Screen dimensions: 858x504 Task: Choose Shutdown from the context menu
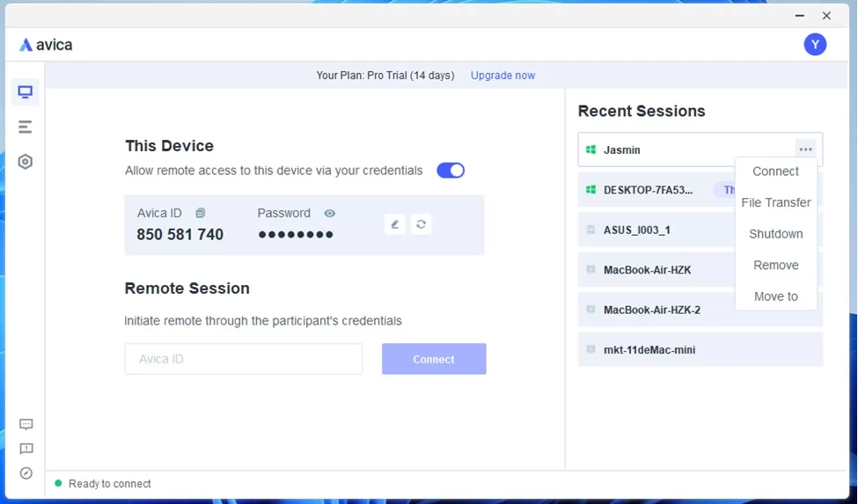point(775,234)
